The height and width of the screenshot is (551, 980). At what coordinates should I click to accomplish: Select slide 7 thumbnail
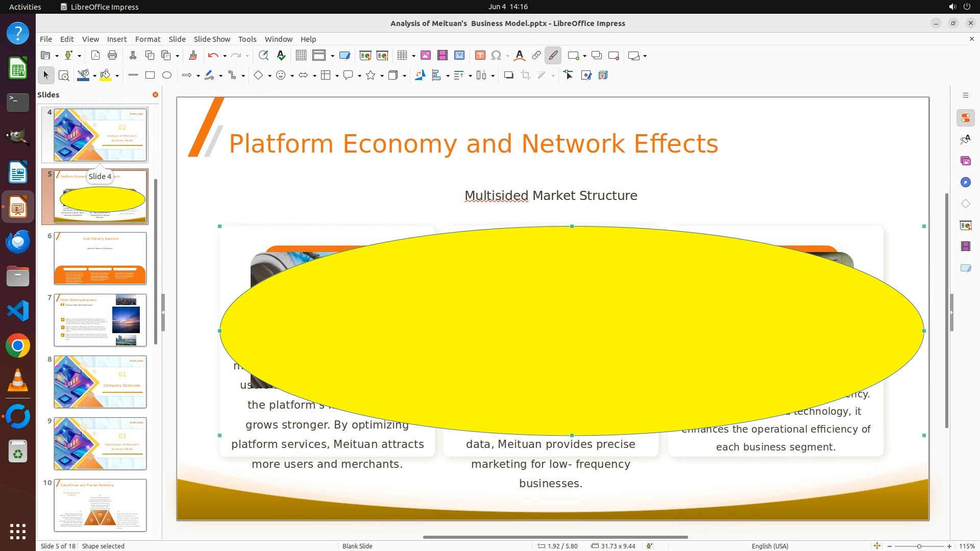100,320
